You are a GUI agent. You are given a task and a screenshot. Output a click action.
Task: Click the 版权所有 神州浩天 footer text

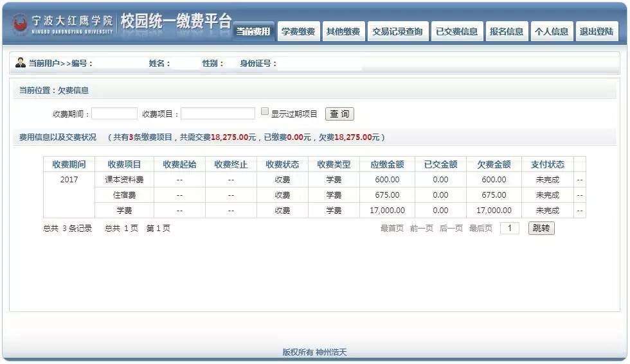click(x=314, y=352)
